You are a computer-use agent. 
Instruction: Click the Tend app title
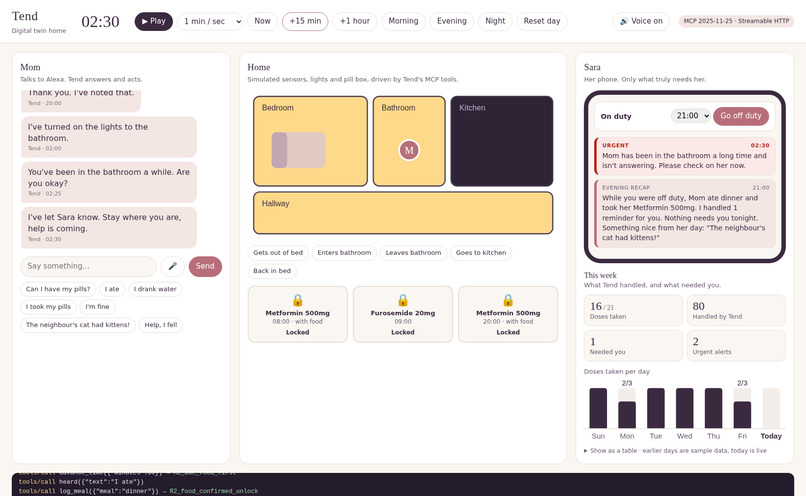[x=25, y=16]
